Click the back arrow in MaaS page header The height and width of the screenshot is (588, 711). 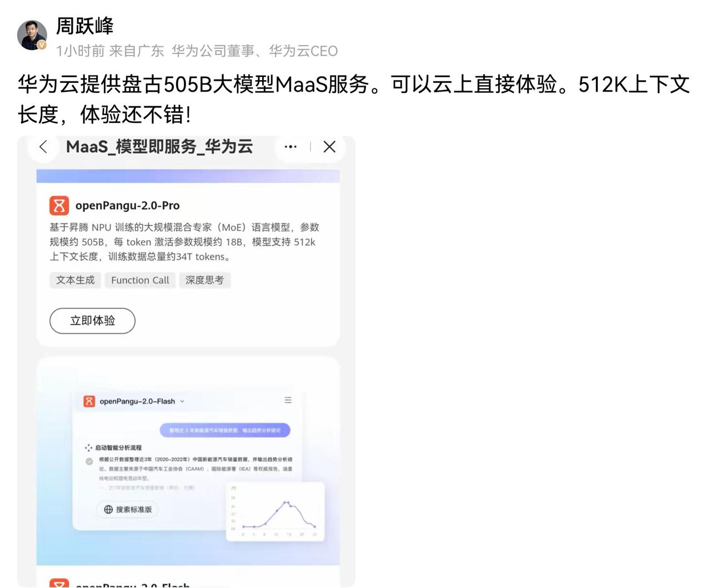[x=43, y=147]
